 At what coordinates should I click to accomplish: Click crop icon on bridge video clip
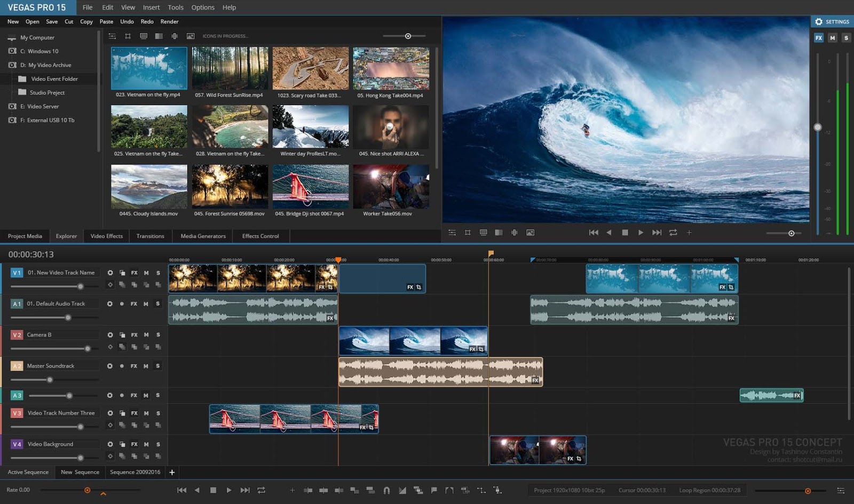pos(371,428)
